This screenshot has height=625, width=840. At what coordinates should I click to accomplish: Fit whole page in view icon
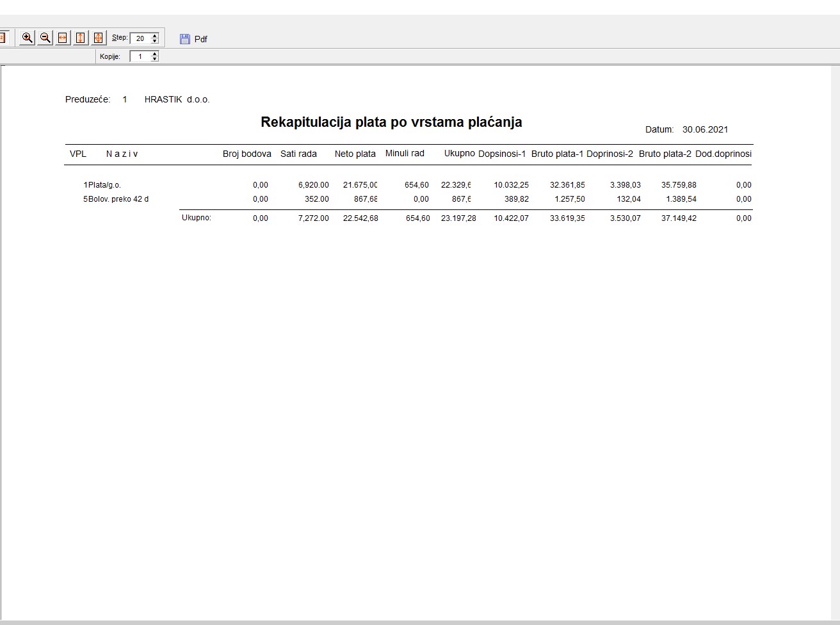pyautogui.click(x=98, y=38)
